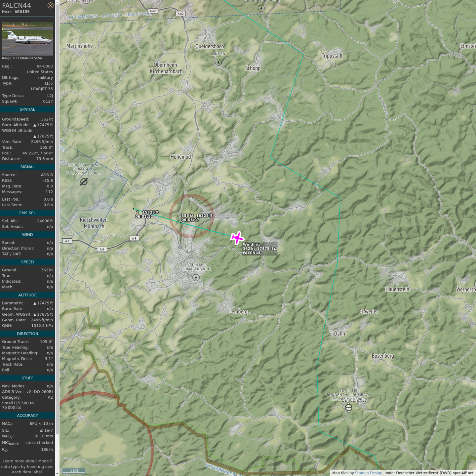The height and width of the screenshot is (476, 476).
Task: Click the ACCURACY section header
Action: click(27, 416)
